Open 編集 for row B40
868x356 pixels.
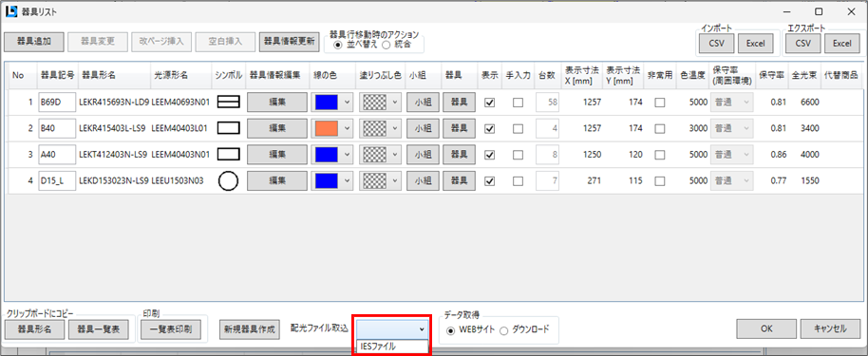click(x=277, y=128)
